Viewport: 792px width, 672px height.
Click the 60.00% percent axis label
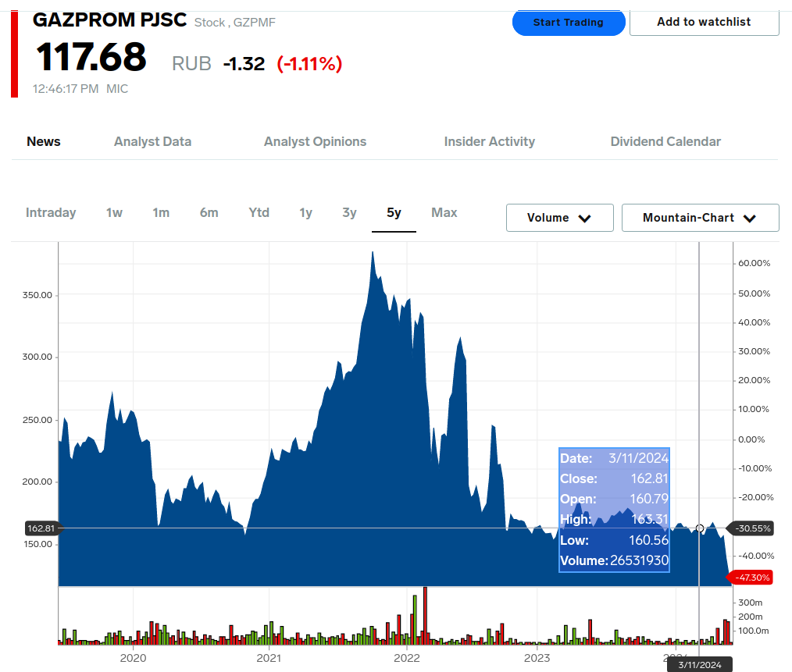tap(754, 263)
